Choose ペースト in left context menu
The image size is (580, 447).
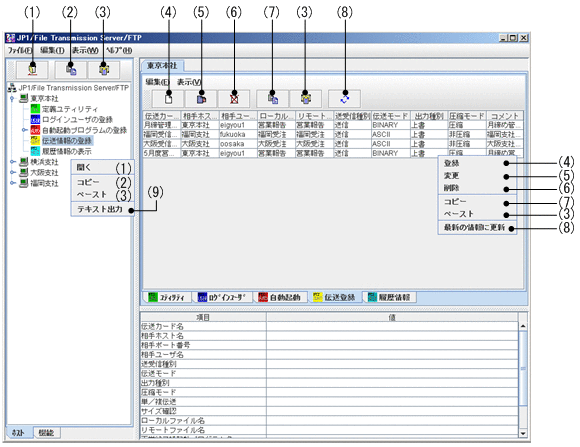click(102, 194)
